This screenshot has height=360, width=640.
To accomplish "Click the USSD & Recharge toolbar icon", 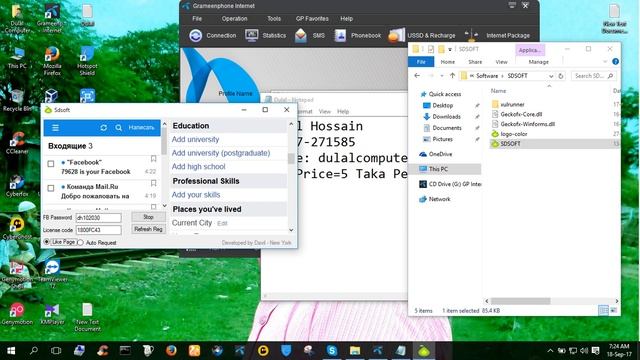I will pos(396,36).
